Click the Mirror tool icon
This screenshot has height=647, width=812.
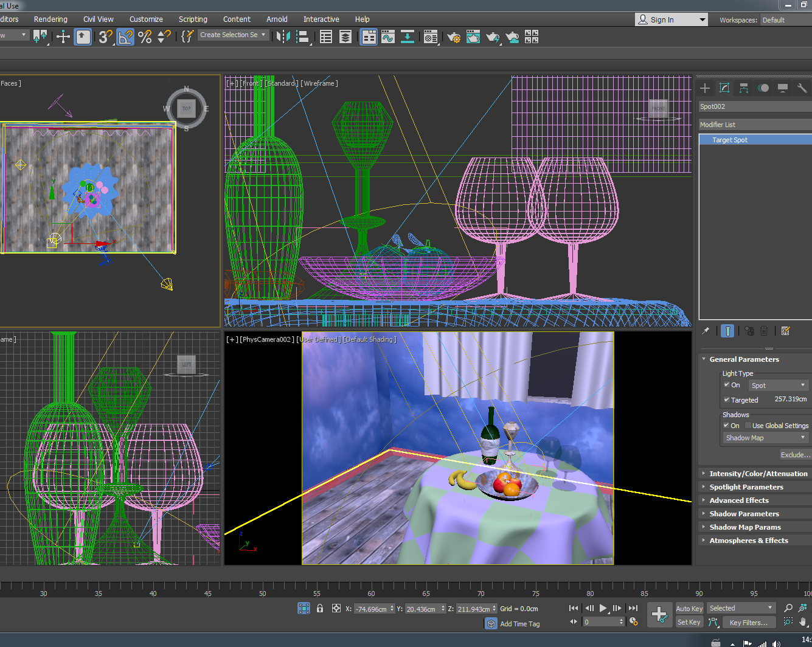click(x=283, y=37)
